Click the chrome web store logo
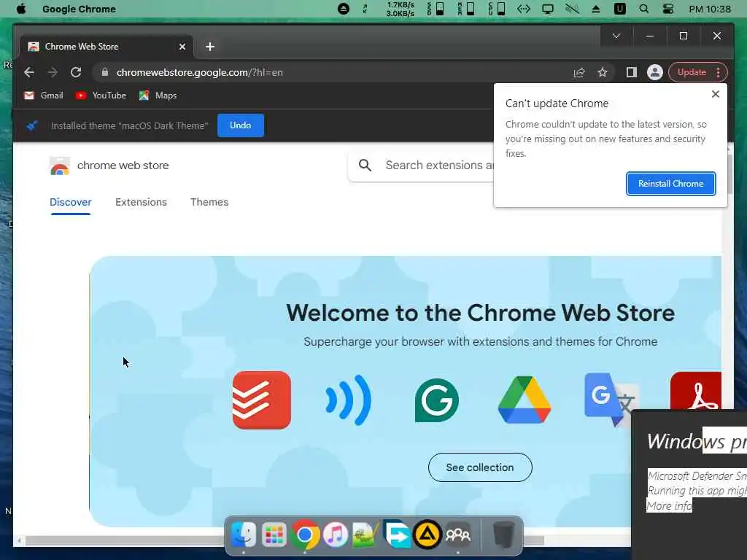Image resolution: width=747 pixels, height=560 pixels. click(109, 166)
